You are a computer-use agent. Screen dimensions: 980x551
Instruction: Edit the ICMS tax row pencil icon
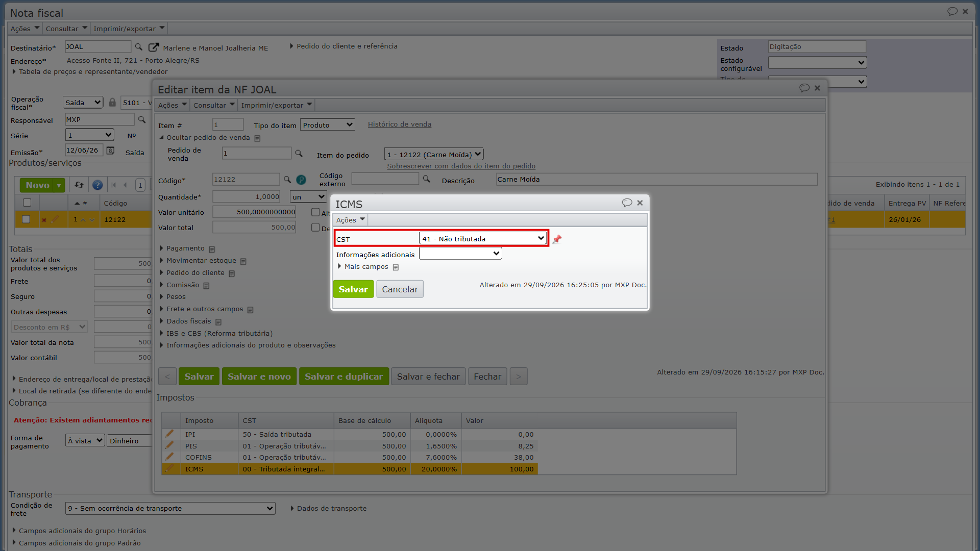(169, 468)
